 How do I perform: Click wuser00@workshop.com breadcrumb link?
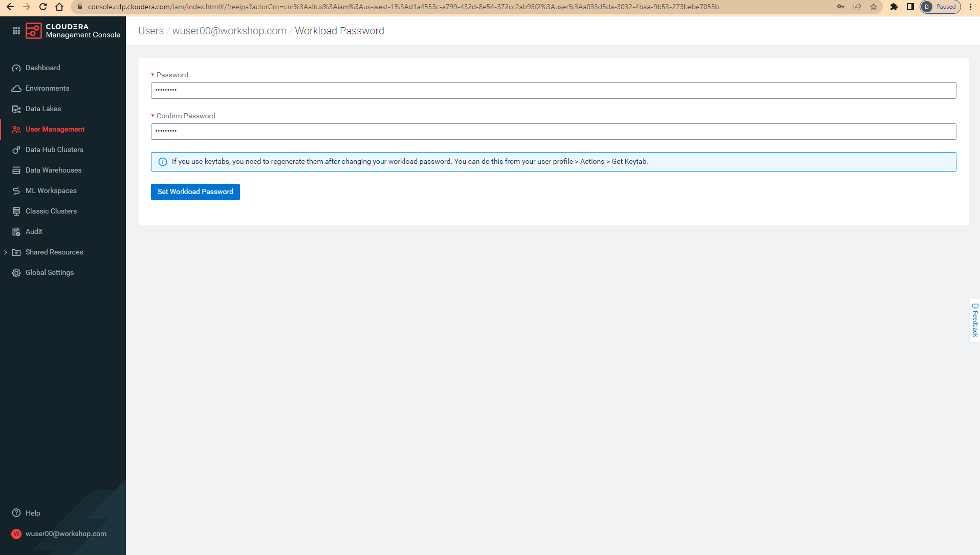tap(229, 31)
